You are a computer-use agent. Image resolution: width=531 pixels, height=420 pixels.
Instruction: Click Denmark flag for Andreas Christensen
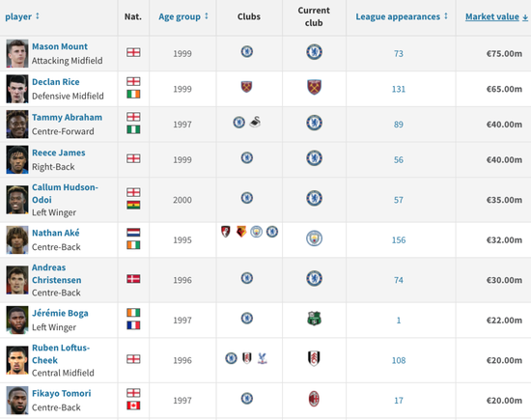click(x=133, y=279)
